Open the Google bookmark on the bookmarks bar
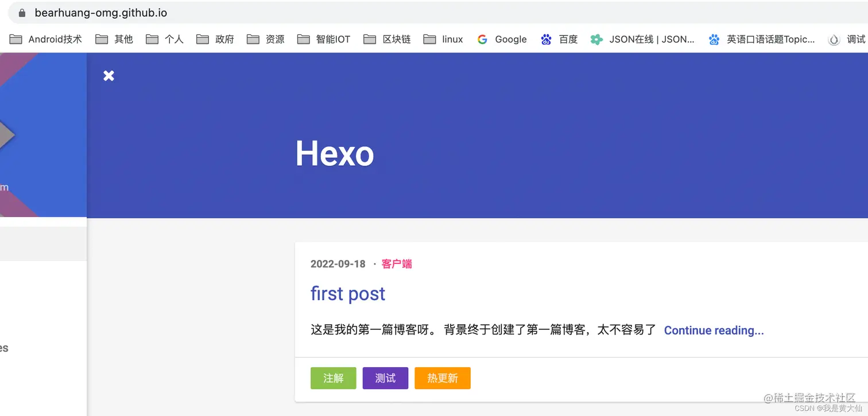Screen dimensions: 868x416 pyautogui.click(x=502, y=39)
